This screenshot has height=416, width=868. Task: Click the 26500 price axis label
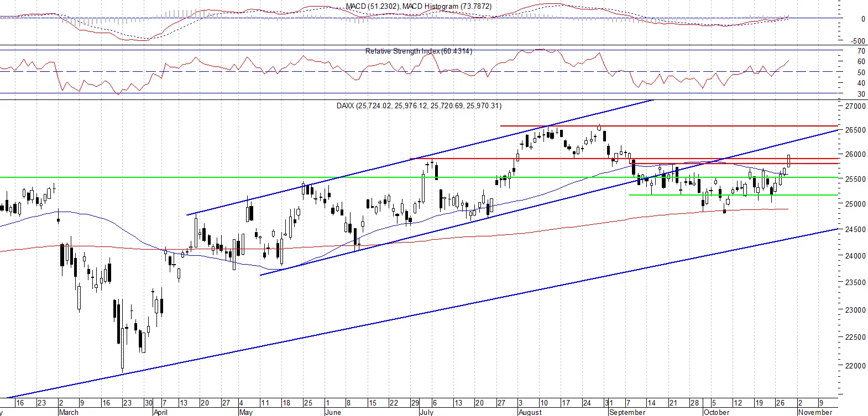[x=855, y=130]
